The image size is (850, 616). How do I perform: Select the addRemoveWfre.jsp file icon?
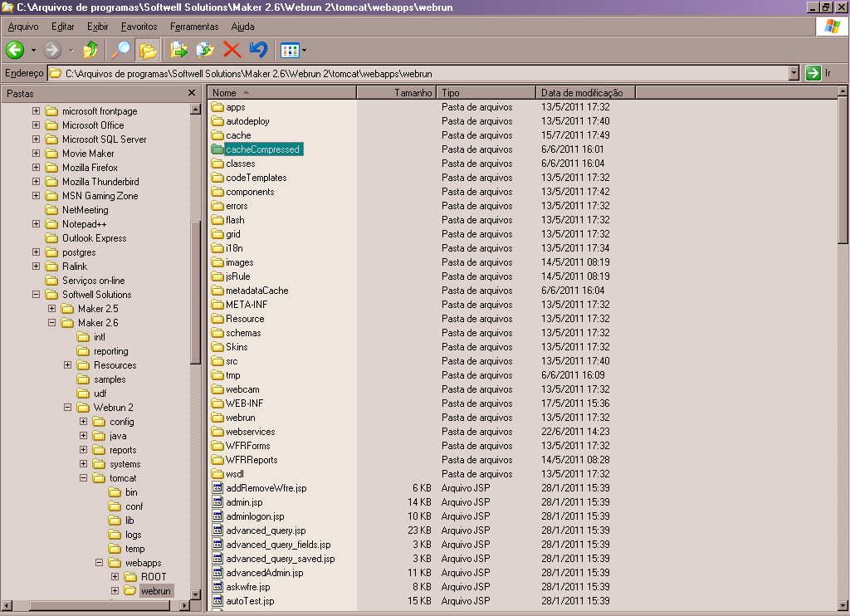point(217,487)
